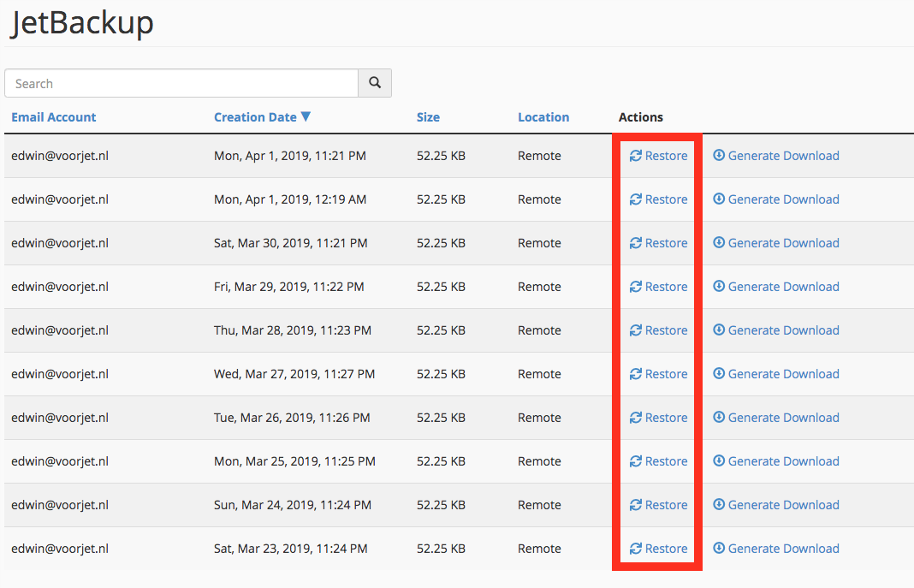Restore backup from Mar 24, 2019
914x588 pixels.
pyautogui.click(x=659, y=505)
